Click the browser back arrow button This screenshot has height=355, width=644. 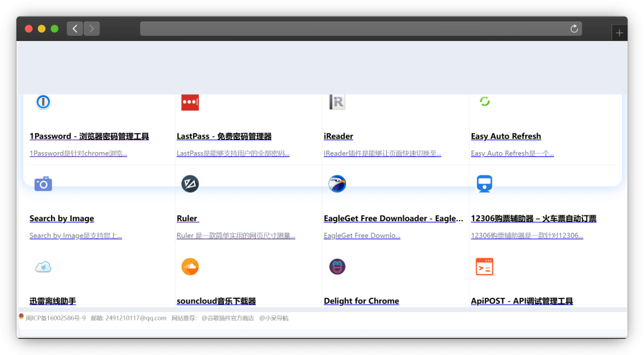point(75,28)
